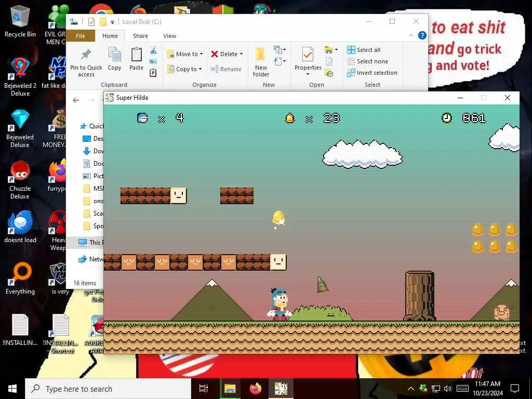Open the Bejeweled Deluxe diamond shortcut
The height and width of the screenshot is (399, 532).
[20, 129]
